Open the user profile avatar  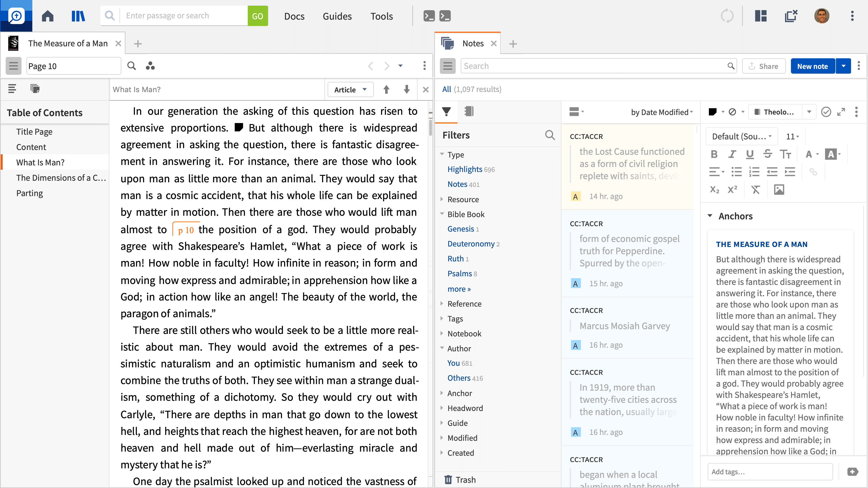tap(821, 16)
